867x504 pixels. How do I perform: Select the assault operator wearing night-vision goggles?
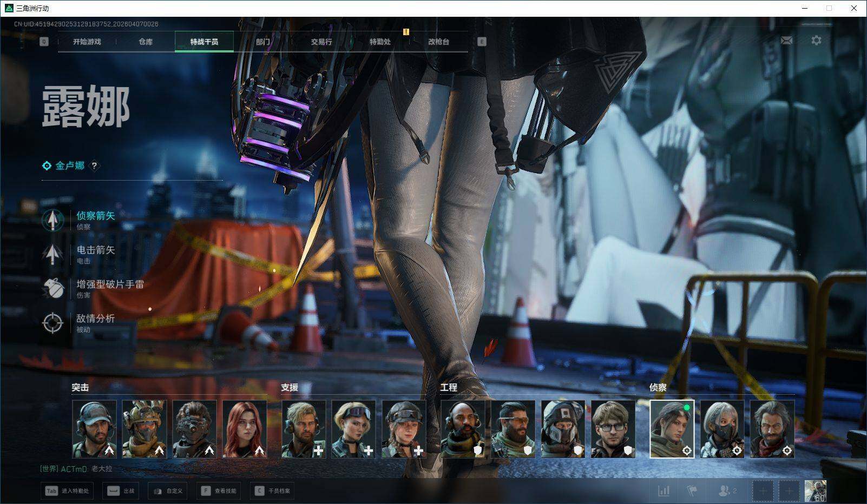(x=194, y=429)
